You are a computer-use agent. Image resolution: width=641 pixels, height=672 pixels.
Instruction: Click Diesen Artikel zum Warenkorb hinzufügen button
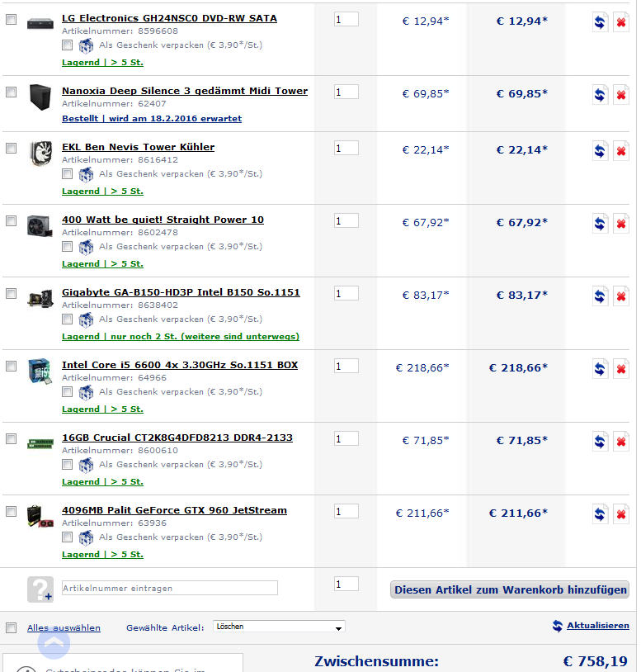point(510,589)
